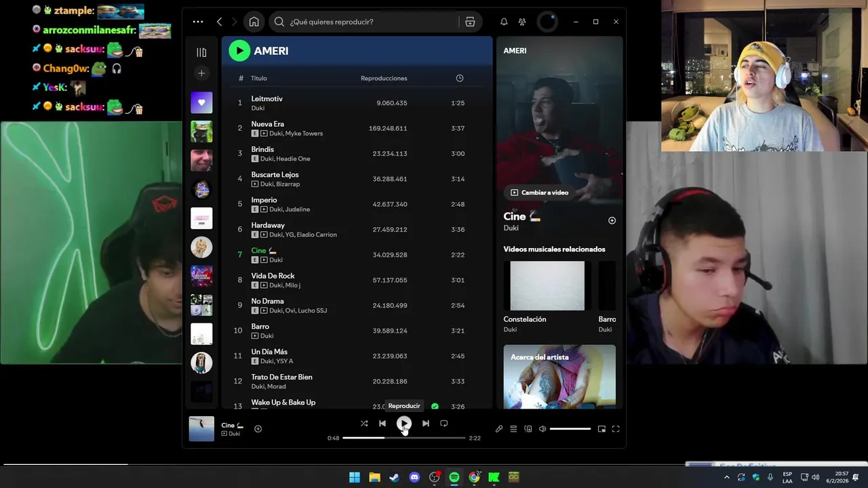Add Cine to library from right panel
Screen dimensions: 868x488
pos(612,220)
